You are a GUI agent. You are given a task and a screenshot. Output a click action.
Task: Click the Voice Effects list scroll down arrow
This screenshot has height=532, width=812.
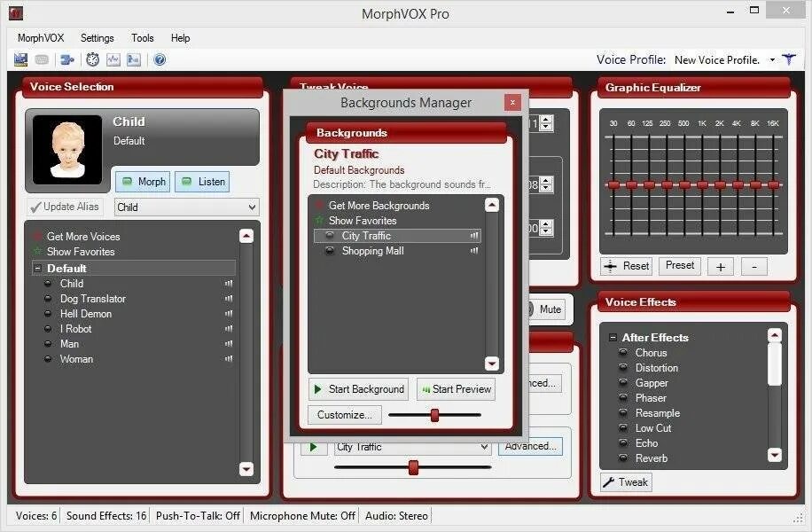775,455
